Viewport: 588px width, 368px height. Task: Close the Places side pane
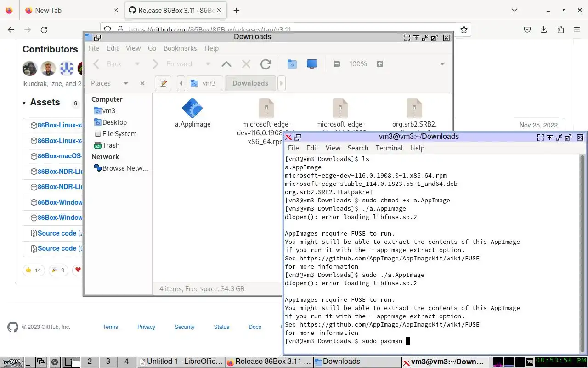142,83
